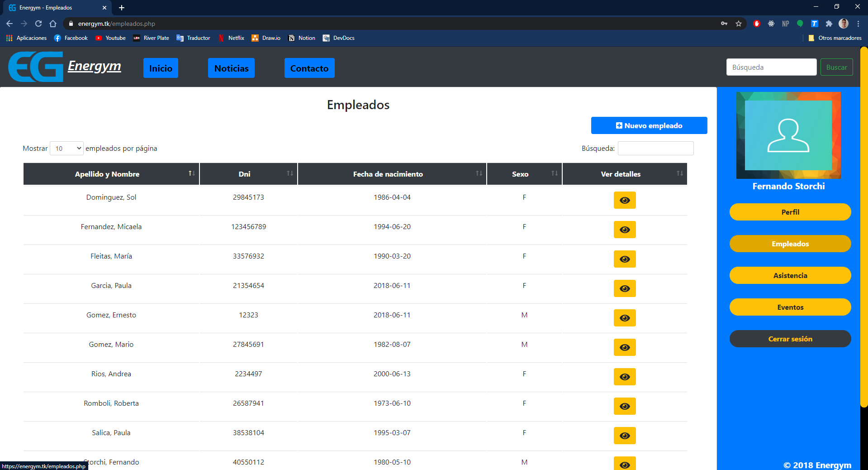The height and width of the screenshot is (470, 868).
Task: Focus the navbar Búsqueda input
Action: click(771, 67)
